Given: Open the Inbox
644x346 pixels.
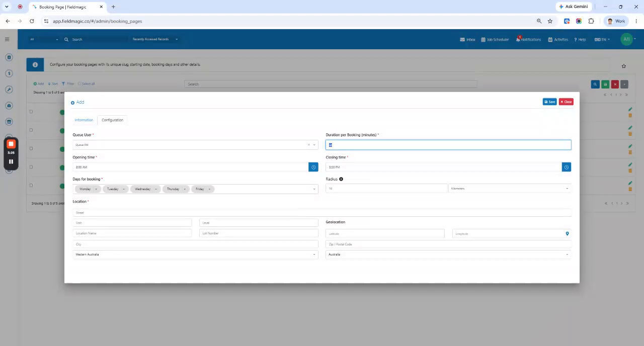Looking at the screenshot, I should (467, 39).
